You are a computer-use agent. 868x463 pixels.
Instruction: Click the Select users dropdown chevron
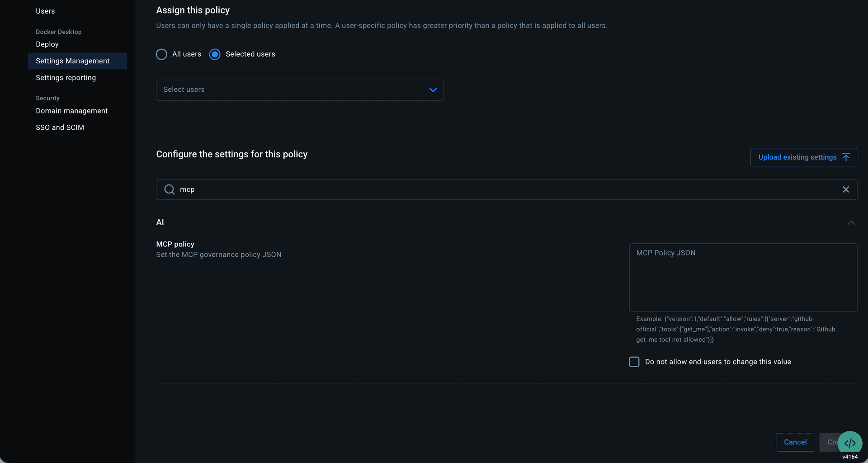click(433, 90)
